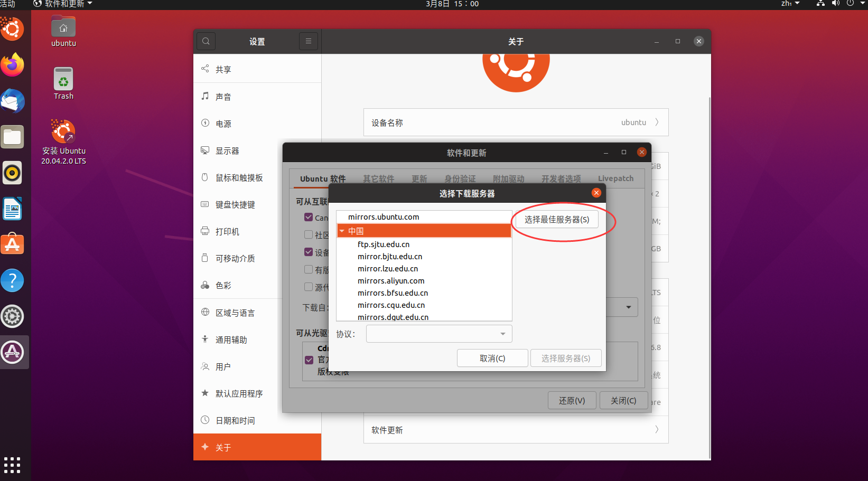Toggle the Cdrom official release checkbox
868x481 pixels.
(x=309, y=360)
